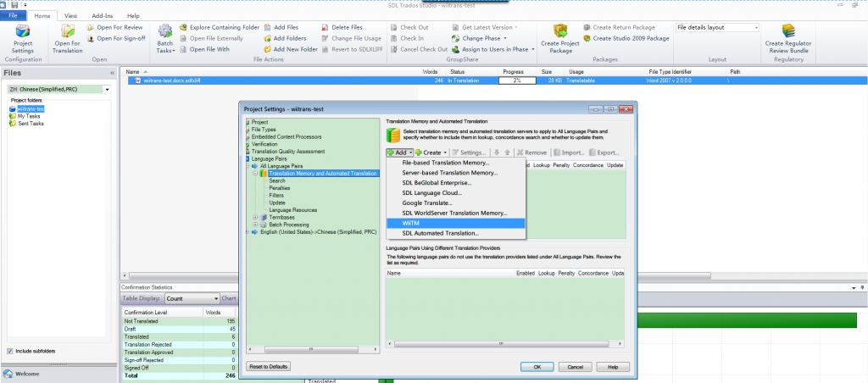Toggle the Include subfolders checkbox
The image size is (868, 383).
9,351
